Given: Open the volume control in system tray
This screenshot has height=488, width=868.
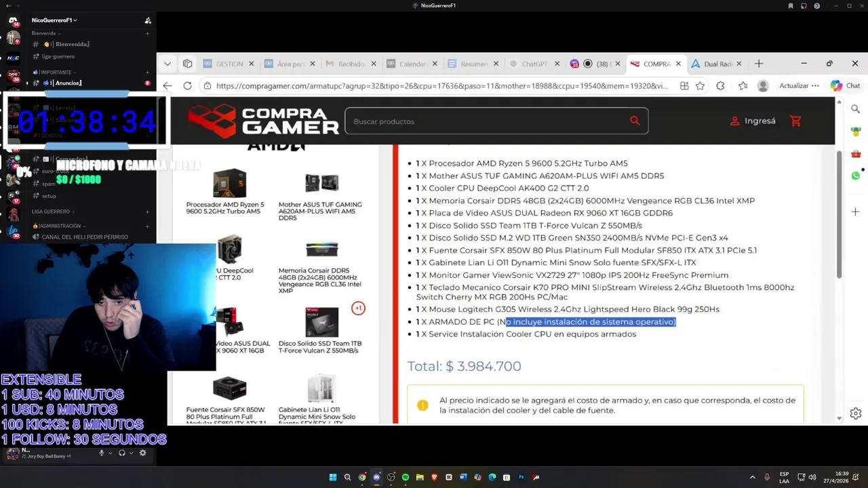Looking at the screenshot, I should click(812, 477).
